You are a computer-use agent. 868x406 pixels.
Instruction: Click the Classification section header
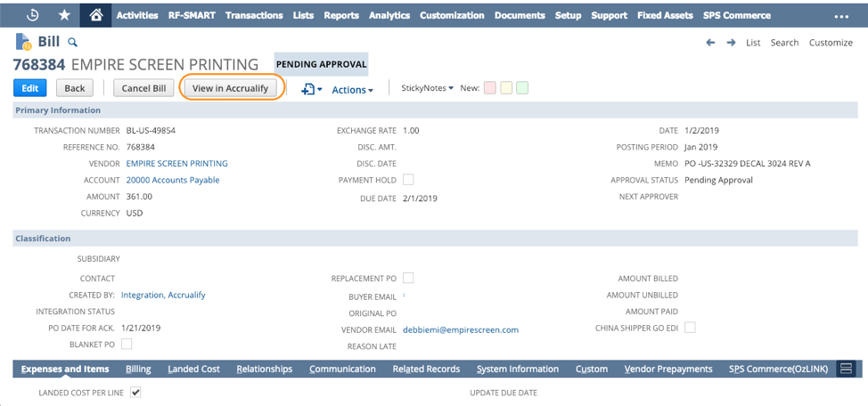[435, 239]
